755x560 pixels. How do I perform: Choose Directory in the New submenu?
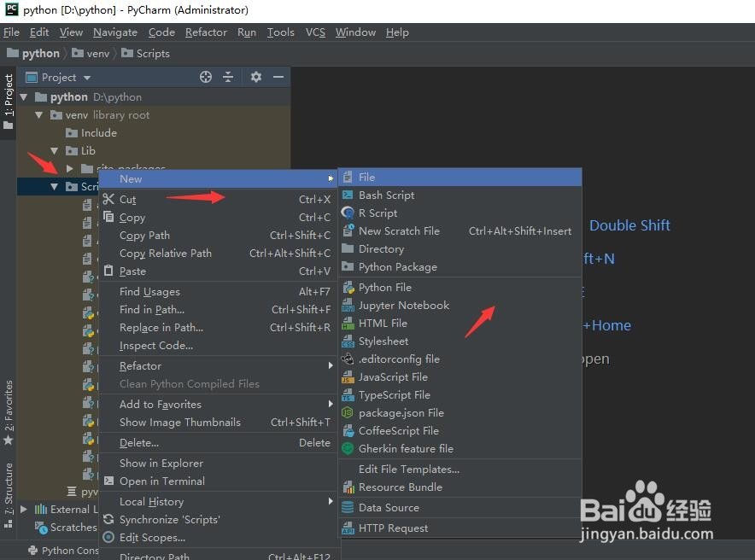point(460,248)
